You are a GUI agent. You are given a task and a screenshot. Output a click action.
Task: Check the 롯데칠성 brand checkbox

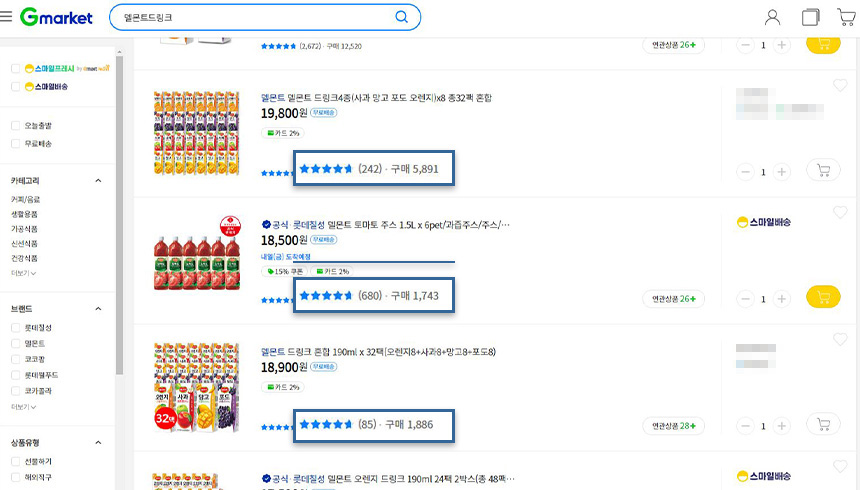click(x=15, y=328)
